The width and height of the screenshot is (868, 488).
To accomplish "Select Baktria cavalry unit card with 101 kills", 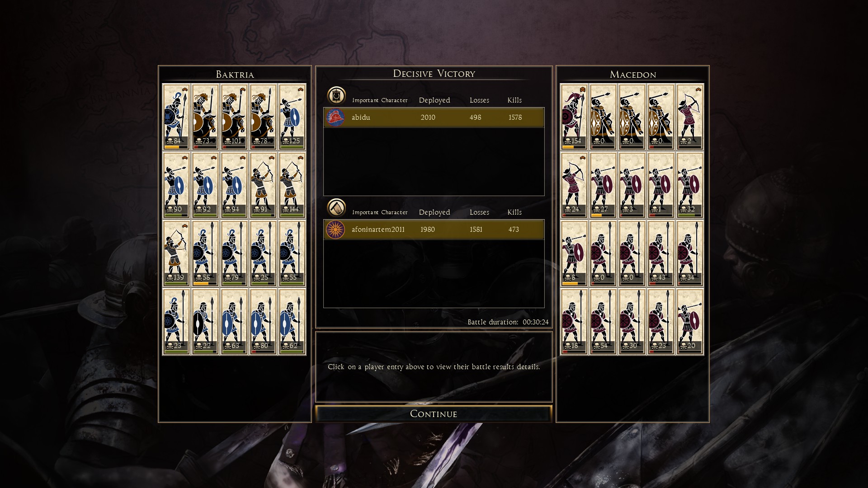I will [234, 117].
